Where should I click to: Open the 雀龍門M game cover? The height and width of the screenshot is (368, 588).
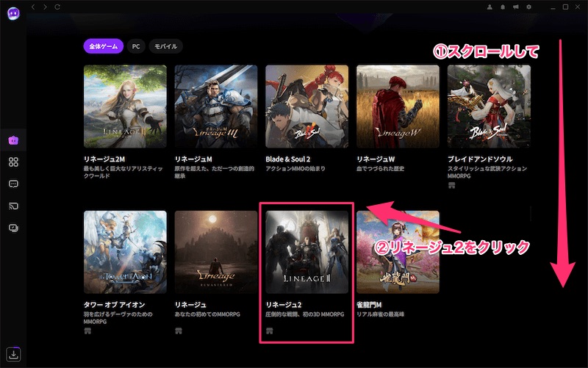(398, 252)
